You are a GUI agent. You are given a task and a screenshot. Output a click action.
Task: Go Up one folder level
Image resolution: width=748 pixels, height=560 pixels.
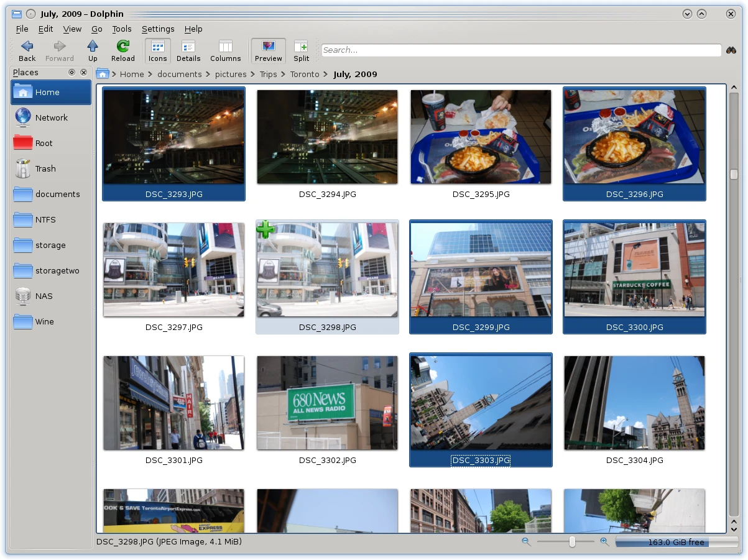point(93,51)
